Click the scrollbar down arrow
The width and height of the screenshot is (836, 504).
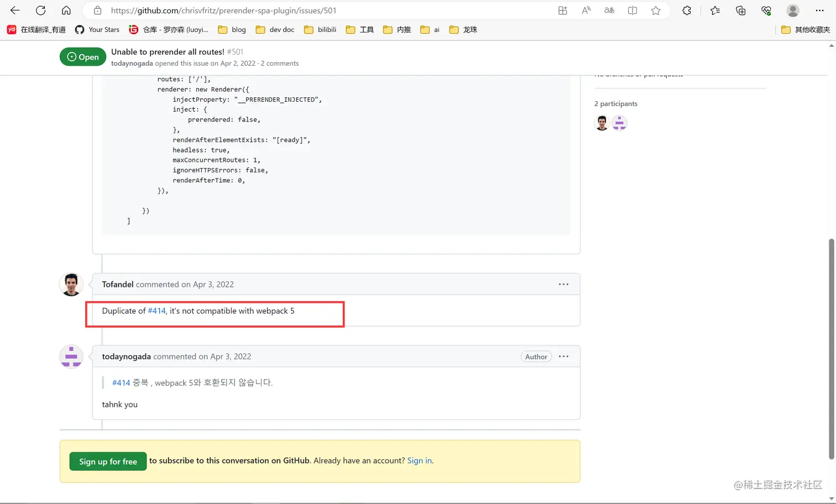click(x=831, y=498)
